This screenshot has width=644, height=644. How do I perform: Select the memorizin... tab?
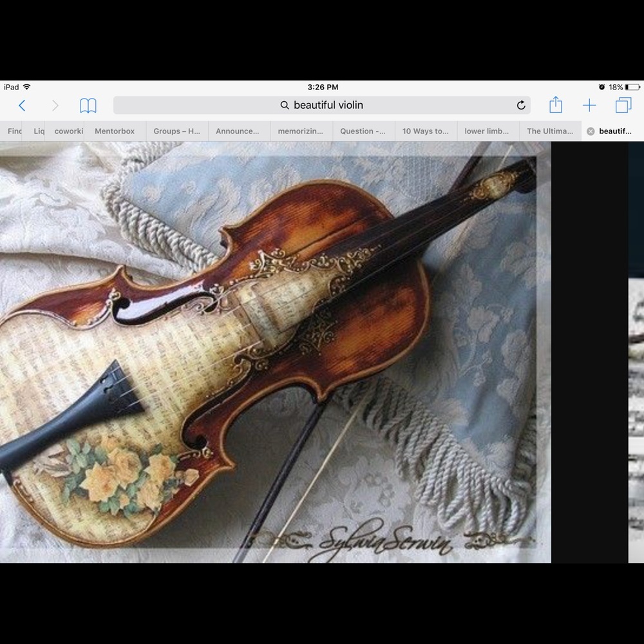click(x=300, y=131)
